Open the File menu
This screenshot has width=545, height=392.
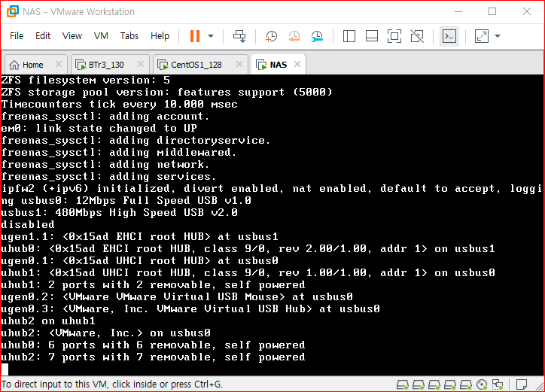click(17, 36)
